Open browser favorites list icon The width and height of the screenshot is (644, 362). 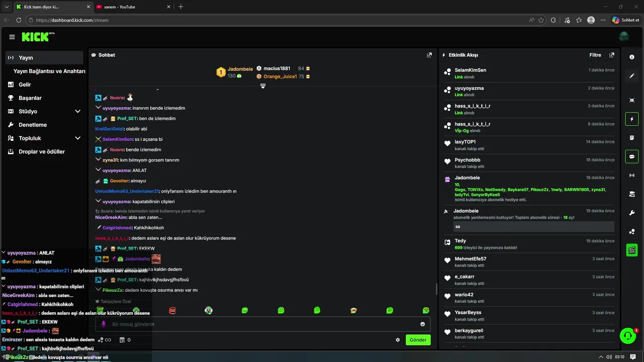[x=579, y=20]
